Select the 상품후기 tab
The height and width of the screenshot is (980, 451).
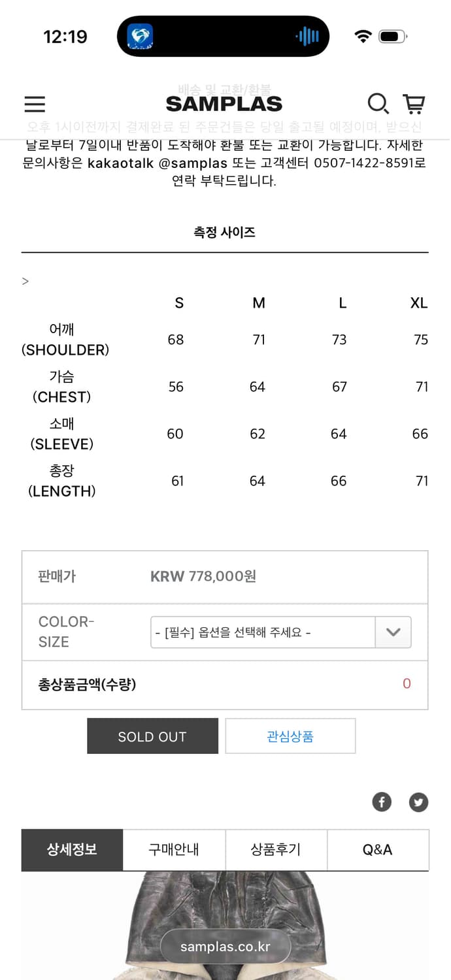click(x=276, y=849)
